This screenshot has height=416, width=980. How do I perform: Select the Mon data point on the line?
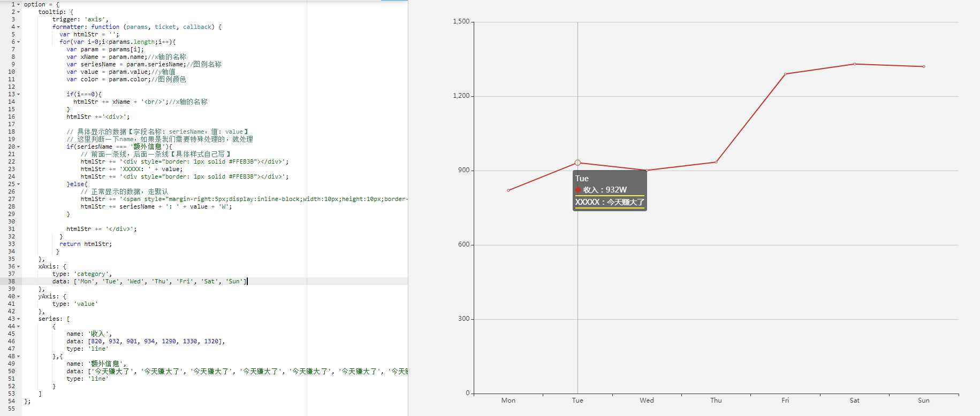[508, 190]
